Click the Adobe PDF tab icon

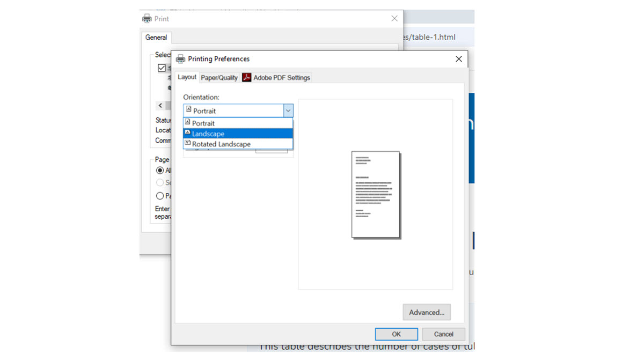coord(246,78)
